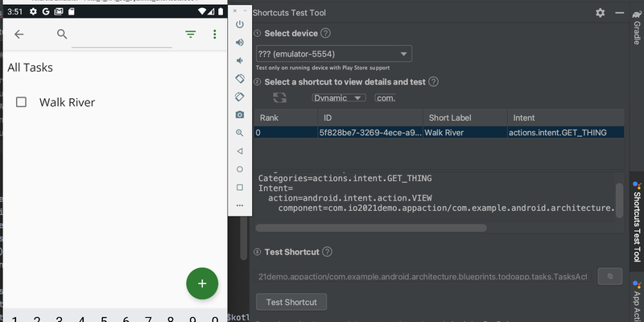Close the emulator toolbar with x
This screenshot has width=644, height=322.
[x=235, y=11]
